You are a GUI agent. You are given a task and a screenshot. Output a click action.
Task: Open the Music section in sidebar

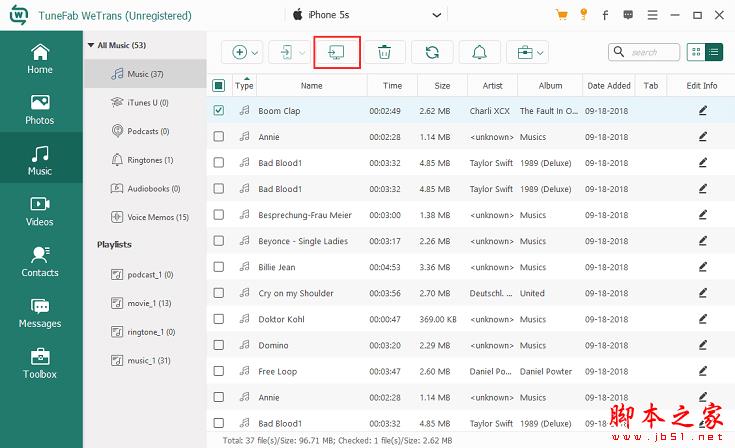click(40, 160)
